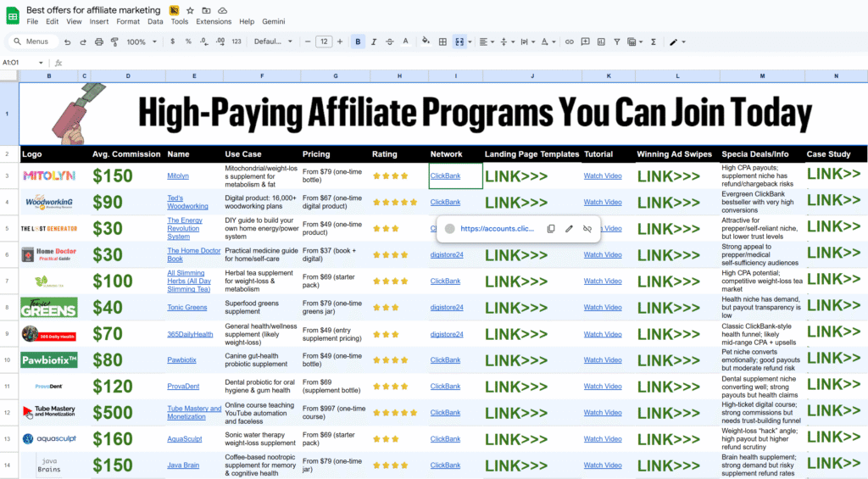Expand the Name box dropdown arrow

click(x=41, y=63)
